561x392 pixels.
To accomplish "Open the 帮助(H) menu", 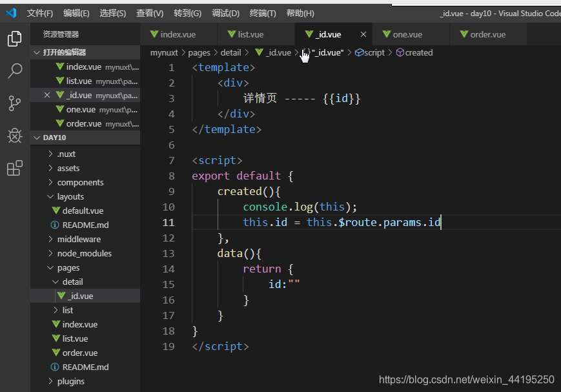I will click(x=300, y=14).
